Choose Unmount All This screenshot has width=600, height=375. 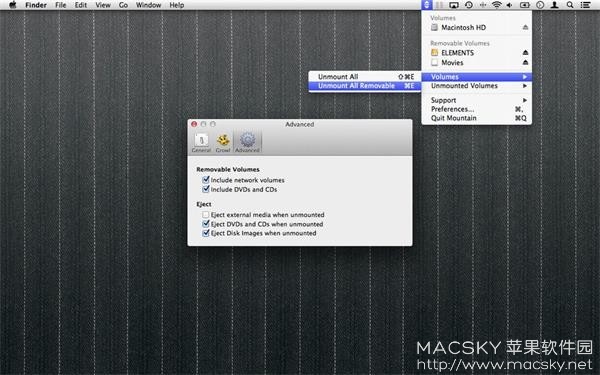[365, 77]
